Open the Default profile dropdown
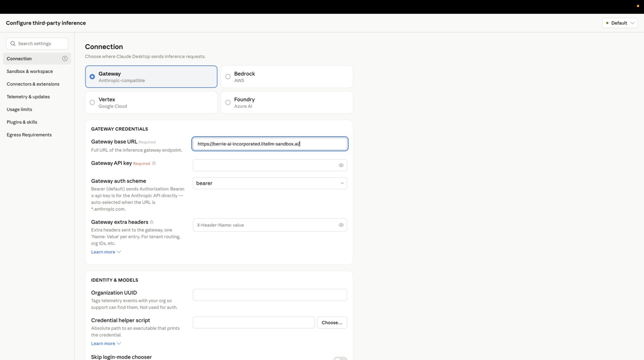 [620, 23]
